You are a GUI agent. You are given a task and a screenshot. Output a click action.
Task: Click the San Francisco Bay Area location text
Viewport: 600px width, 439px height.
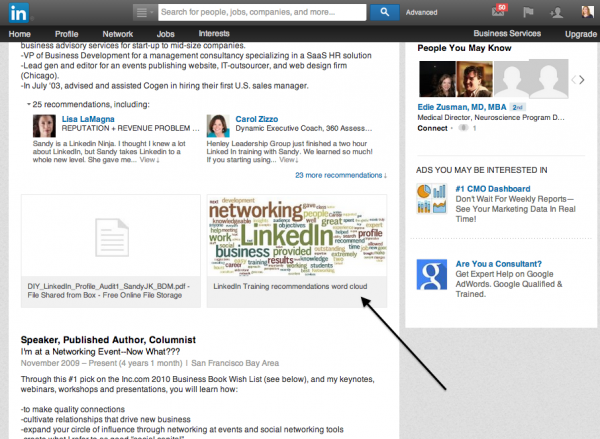235,363
